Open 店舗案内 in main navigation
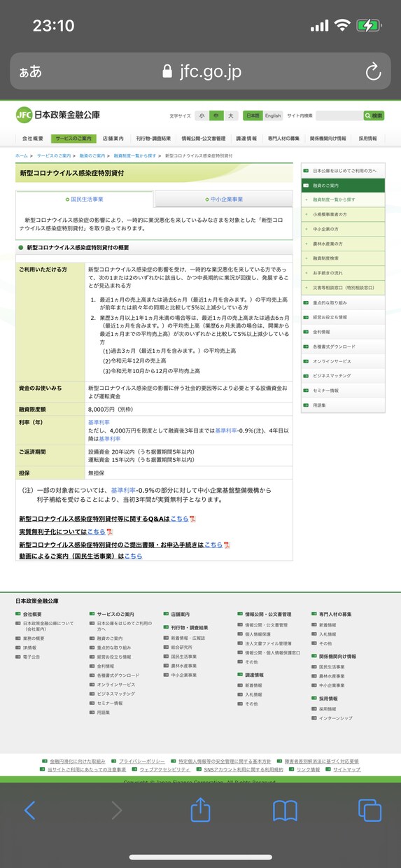Viewport: 401px width, 868px height. pyautogui.click(x=113, y=139)
